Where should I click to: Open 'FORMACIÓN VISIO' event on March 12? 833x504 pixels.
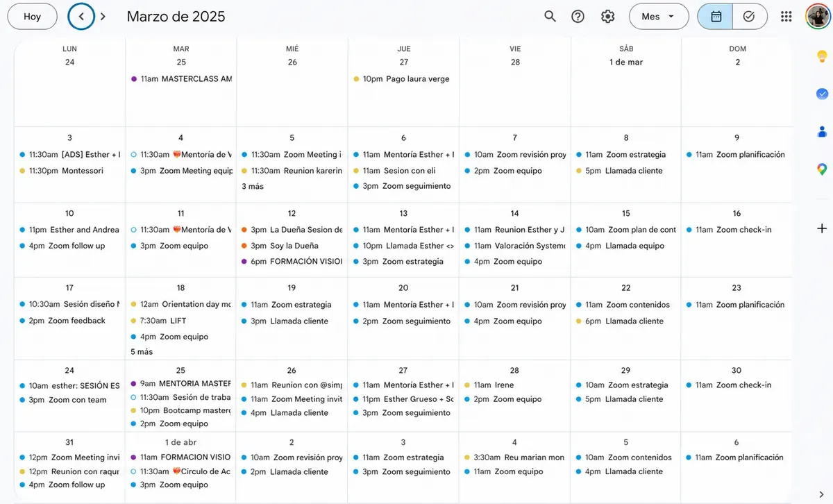pos(292,262)
